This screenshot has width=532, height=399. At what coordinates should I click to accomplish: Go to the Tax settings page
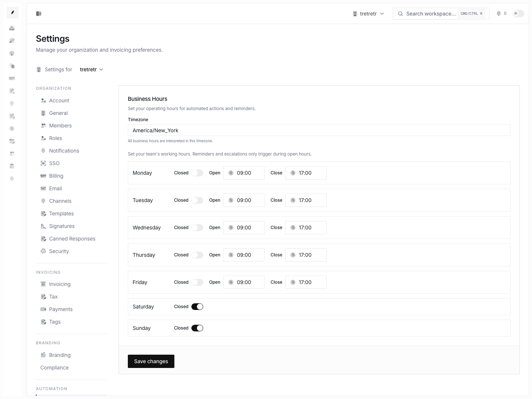[x=71, y=297]
